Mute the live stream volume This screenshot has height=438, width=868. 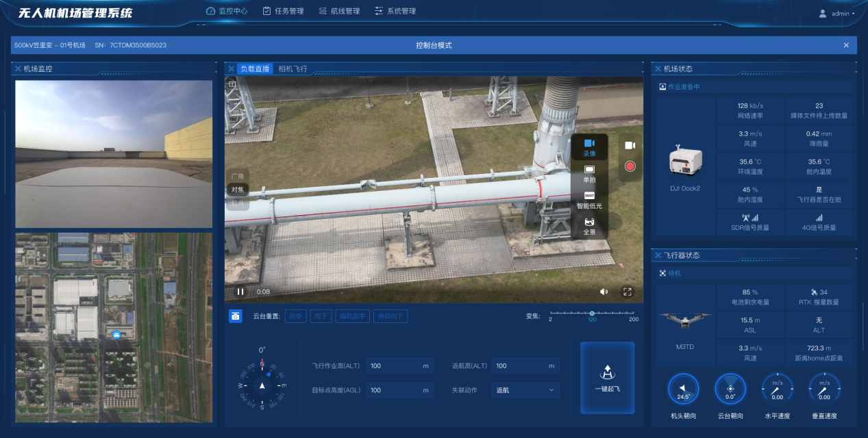click(604, 292)
